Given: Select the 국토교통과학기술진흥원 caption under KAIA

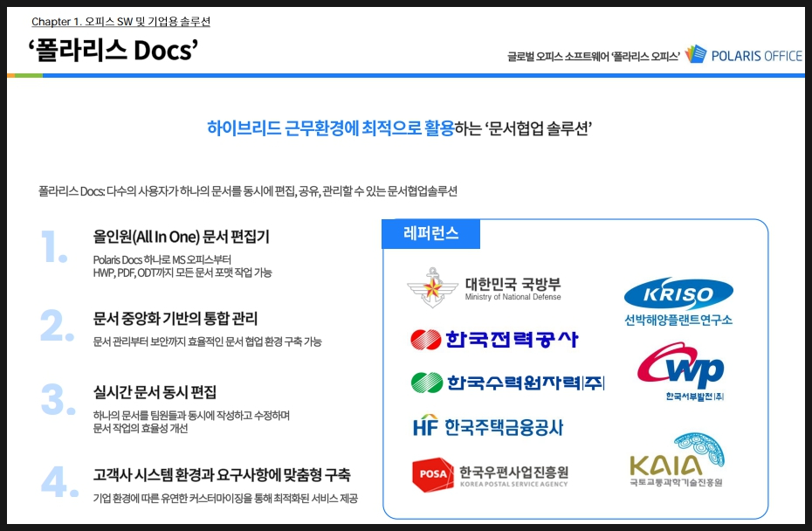Looking at the screenshot, I should pyautogui.click(x=676, y=482).
